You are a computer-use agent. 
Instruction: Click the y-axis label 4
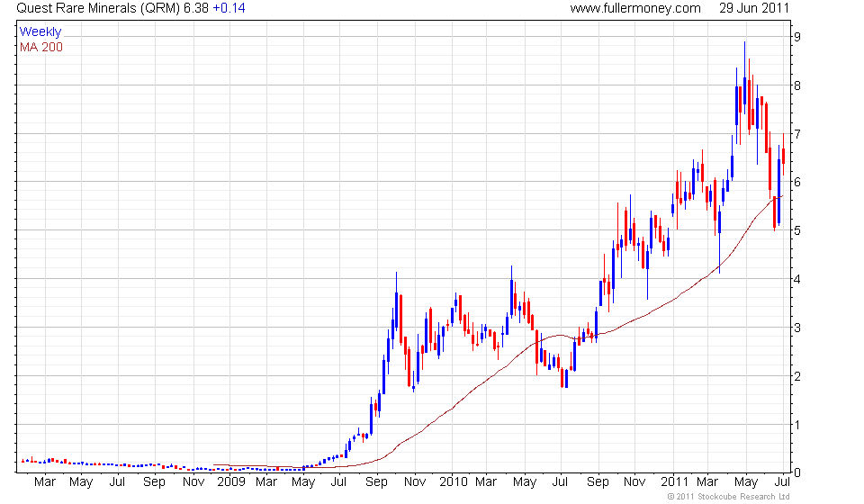pos(797,279)
